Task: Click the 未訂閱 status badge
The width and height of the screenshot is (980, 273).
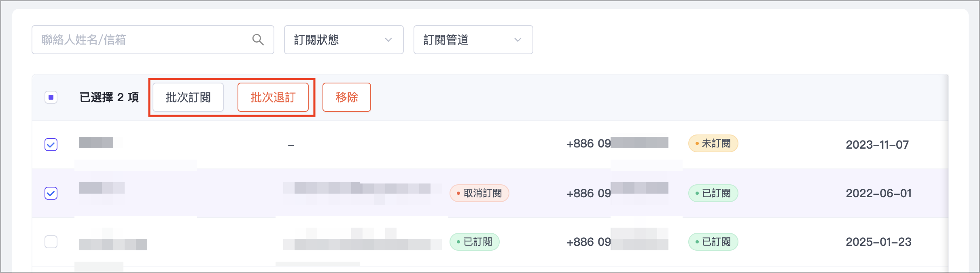Action: pyautogui.click(x=713, y=144)
